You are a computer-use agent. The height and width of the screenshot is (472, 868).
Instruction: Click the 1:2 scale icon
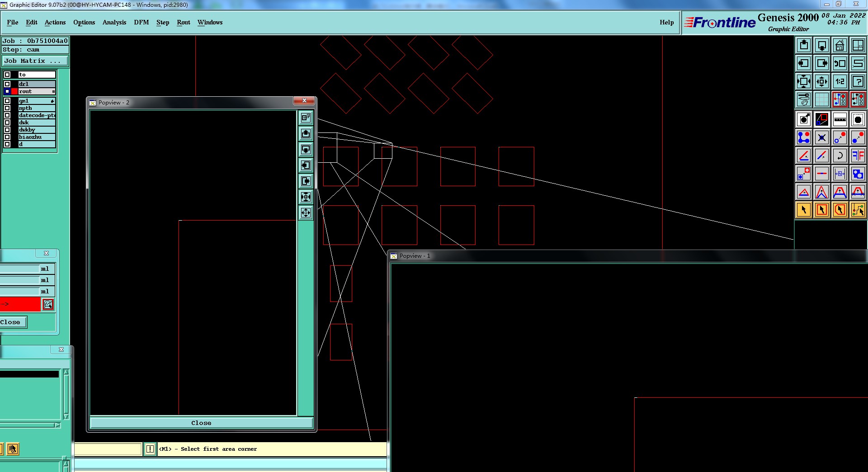coord(840,81)
